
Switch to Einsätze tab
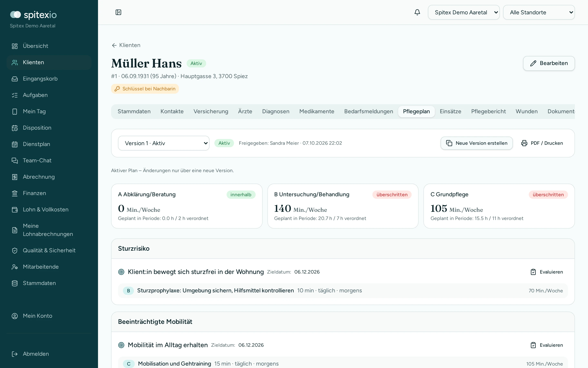coord(450,111)
